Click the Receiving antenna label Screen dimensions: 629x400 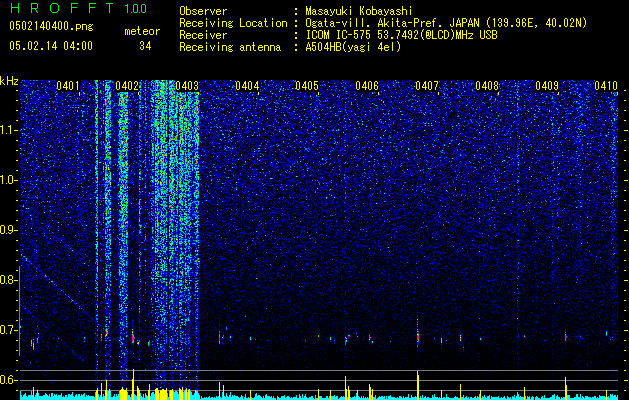230,47
